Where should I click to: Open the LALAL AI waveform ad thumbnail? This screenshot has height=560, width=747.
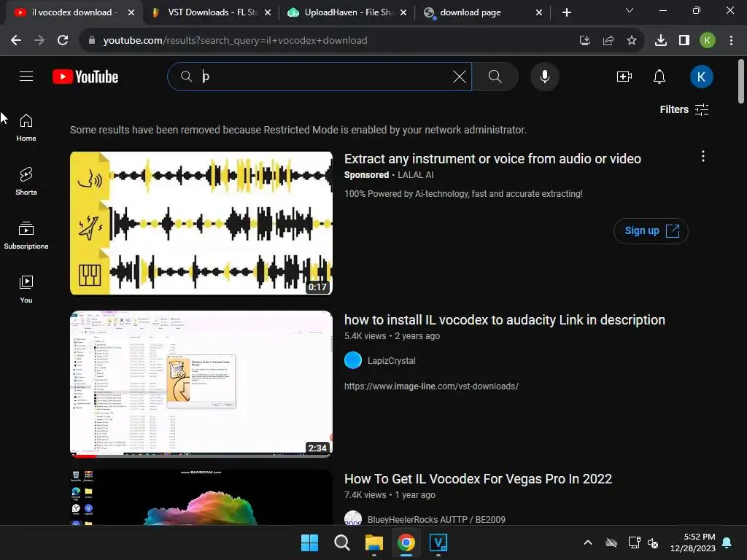pos(201,223)
